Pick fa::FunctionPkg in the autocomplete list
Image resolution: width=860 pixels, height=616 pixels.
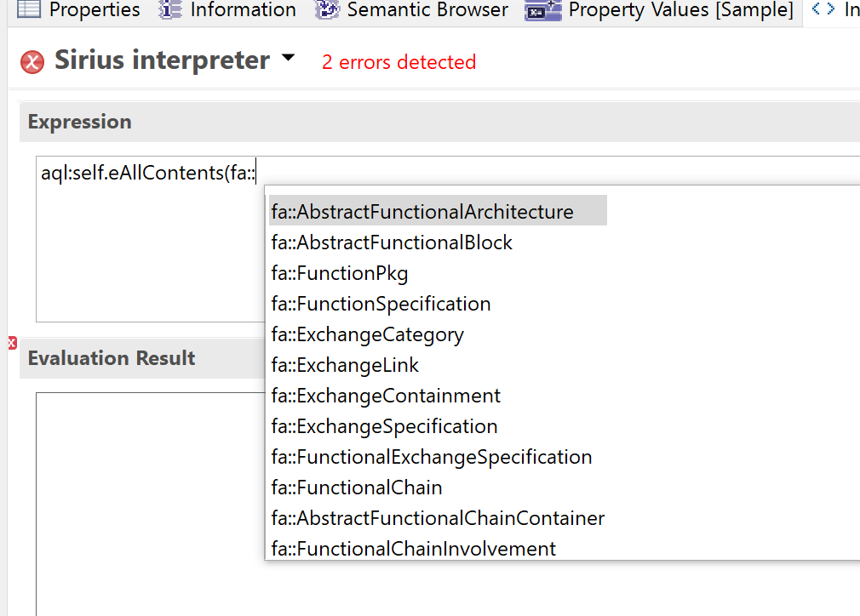tap(340, 273)
